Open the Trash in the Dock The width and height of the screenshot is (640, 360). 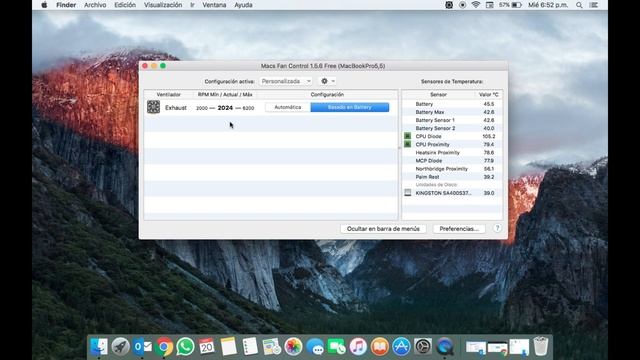click(x=541, y=346)
